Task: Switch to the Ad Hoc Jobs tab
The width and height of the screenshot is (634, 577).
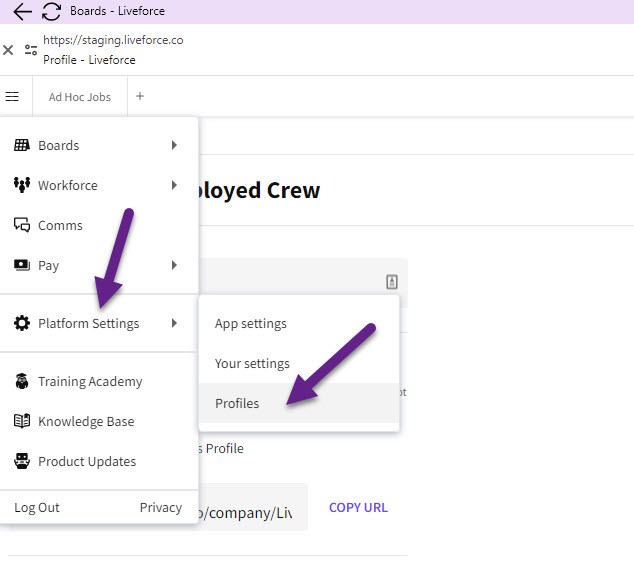Action: tap(80, 97)
